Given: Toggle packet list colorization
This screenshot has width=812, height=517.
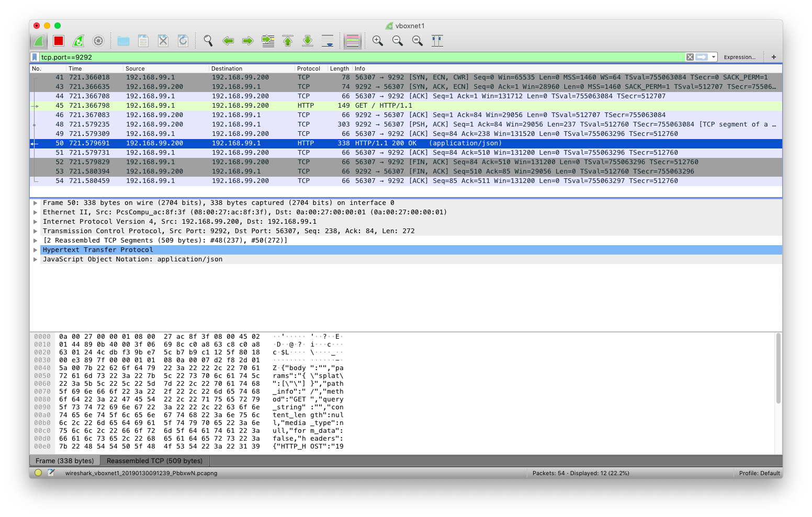Looking at the screenshot, I should click(353, 41).
